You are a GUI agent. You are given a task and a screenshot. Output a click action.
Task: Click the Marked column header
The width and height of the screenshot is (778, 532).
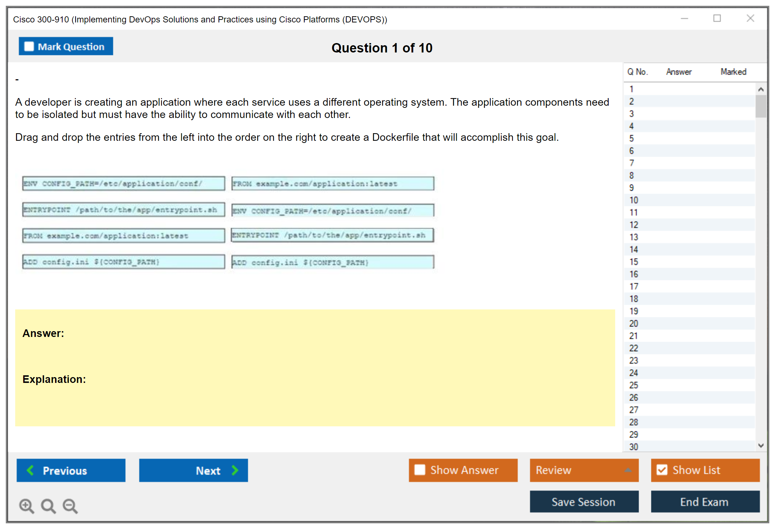[x=733, y=72]
